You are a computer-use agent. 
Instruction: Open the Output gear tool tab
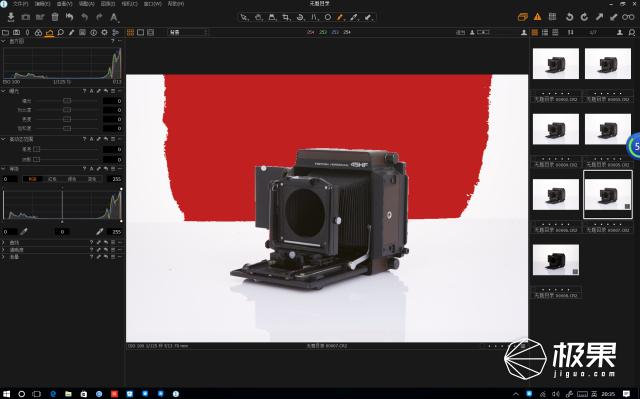point(104,32)
